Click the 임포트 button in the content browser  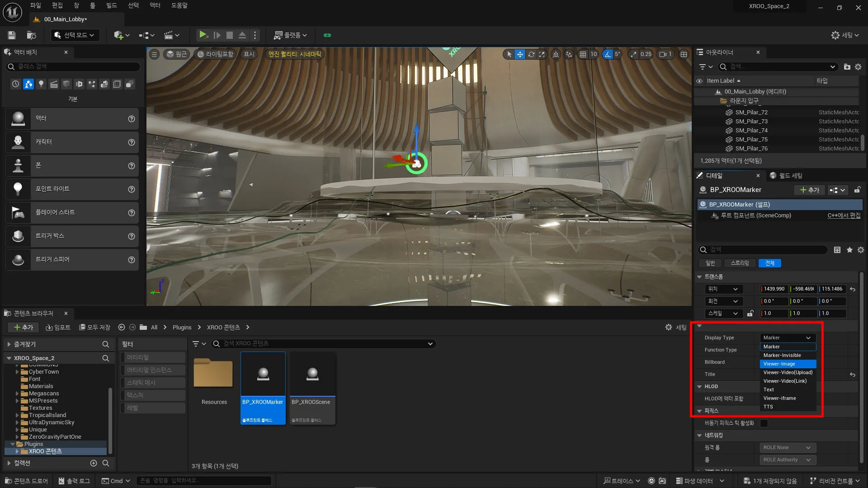point(58,327)
